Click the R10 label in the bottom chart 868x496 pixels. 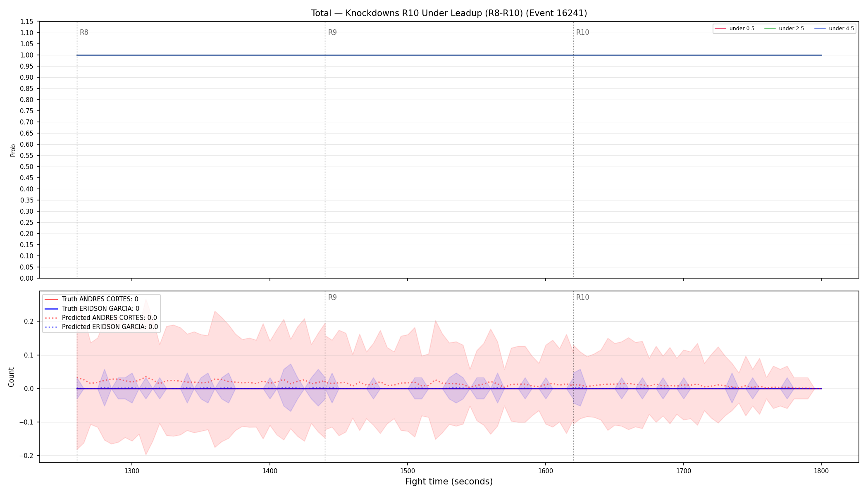click(582, 297)
